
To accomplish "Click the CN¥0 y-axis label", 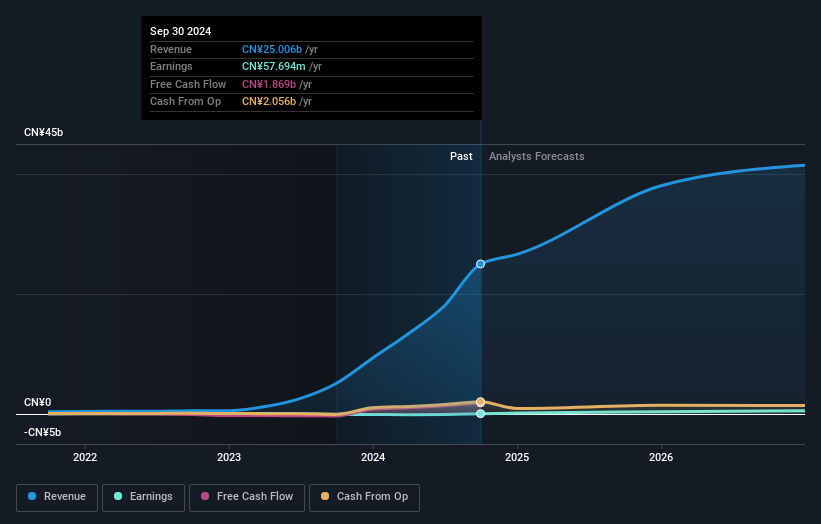I will point(38,402).
